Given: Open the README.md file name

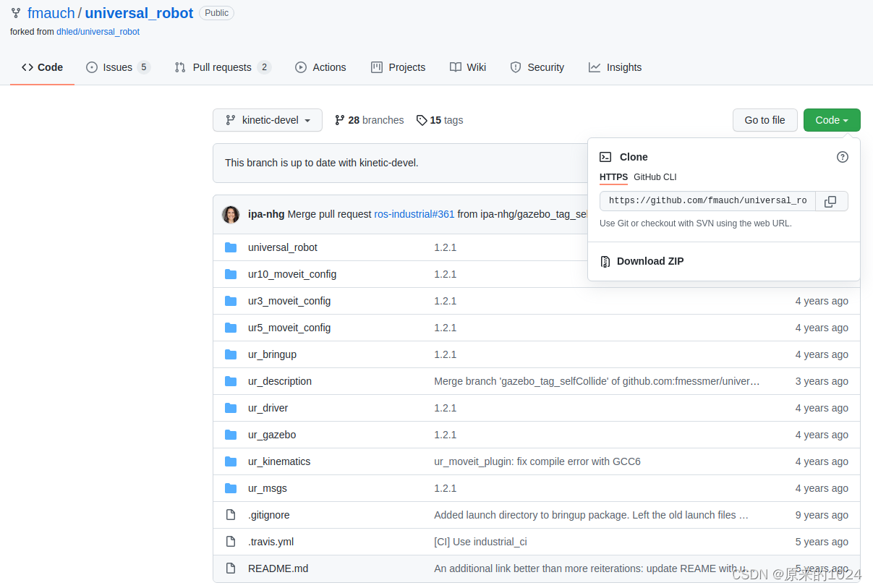Looking at the screenshot, I should coord(278,568).
